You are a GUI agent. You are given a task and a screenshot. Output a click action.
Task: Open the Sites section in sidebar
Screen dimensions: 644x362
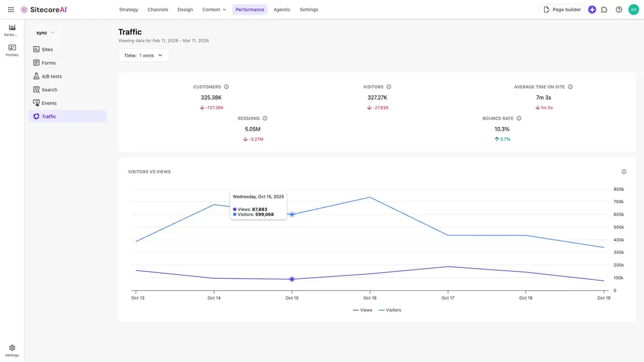pos(47,49)
